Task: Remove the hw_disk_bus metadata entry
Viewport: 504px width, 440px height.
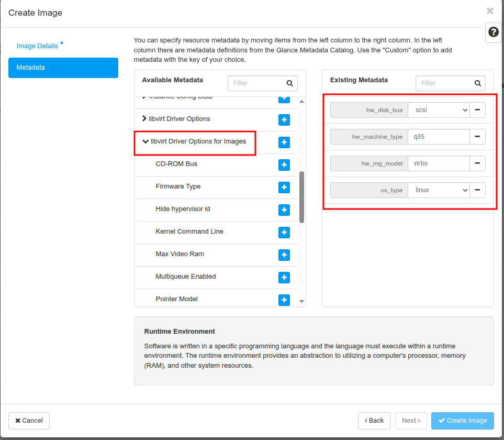Action: tap(477, 110)
